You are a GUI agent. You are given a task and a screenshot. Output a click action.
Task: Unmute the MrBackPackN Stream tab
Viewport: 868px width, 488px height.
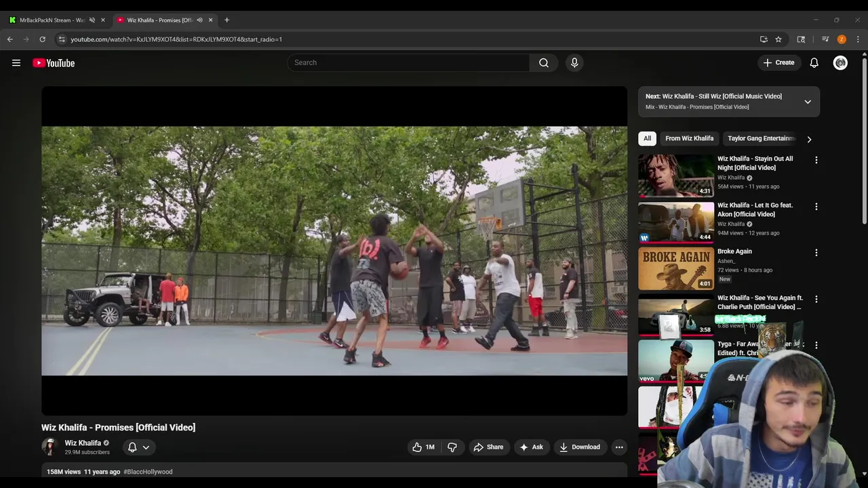(x=92, y=20)
